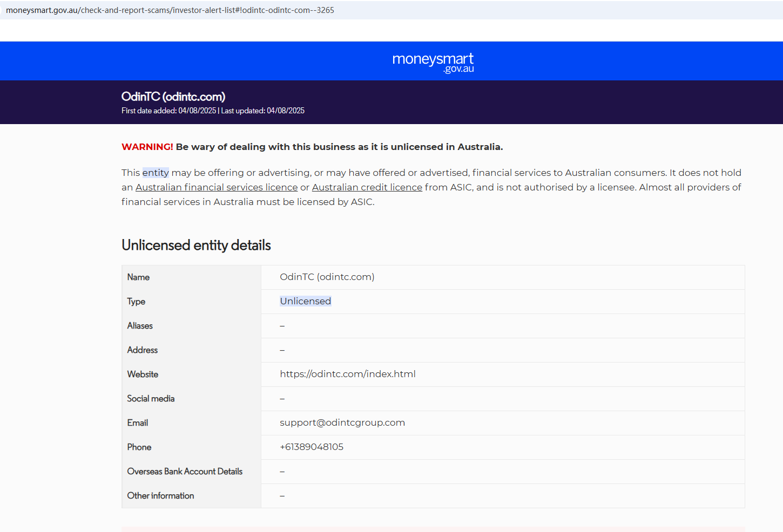The height and width of the screenshot is (532, 783).
Task: Click the support@odintcgroup.com email value
Action: (x=342, y=422)
